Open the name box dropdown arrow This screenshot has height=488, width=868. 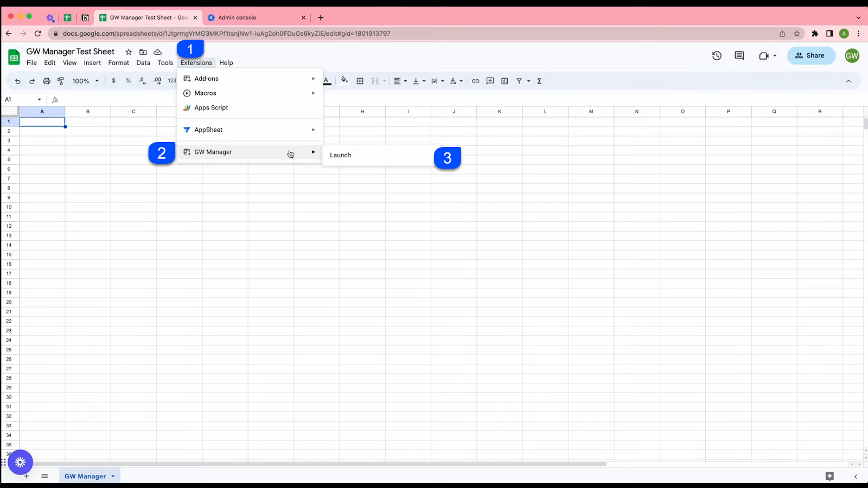click(x=39, y=100)
